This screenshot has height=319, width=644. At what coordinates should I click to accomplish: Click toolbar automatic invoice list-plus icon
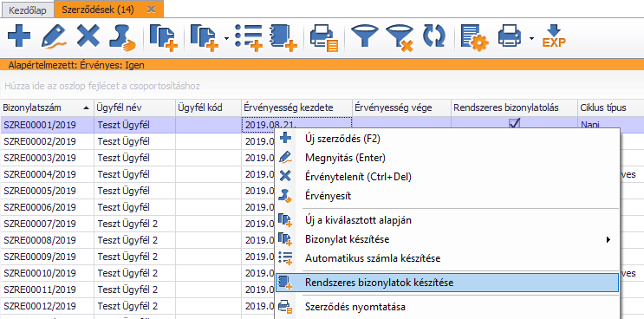point(249,38)
